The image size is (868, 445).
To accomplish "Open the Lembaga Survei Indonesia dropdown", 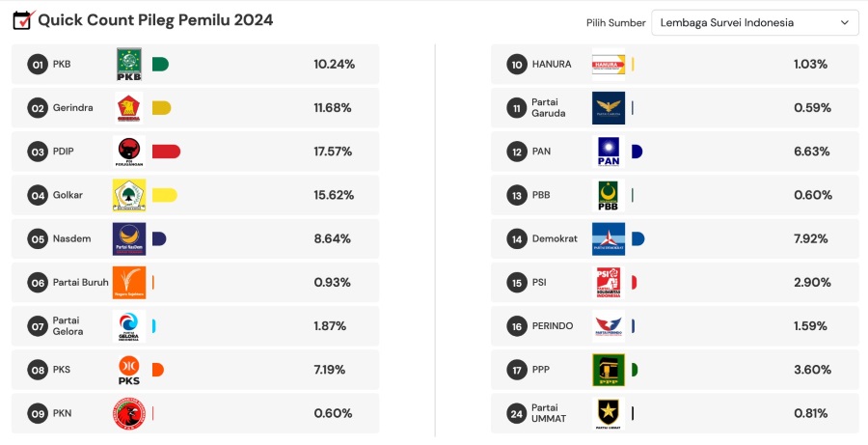I will pyautogui.click(x=755, y=23).
